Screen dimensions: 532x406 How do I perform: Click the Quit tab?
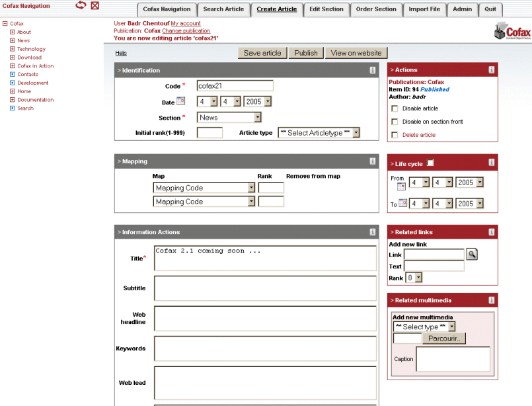coord(490,9)
